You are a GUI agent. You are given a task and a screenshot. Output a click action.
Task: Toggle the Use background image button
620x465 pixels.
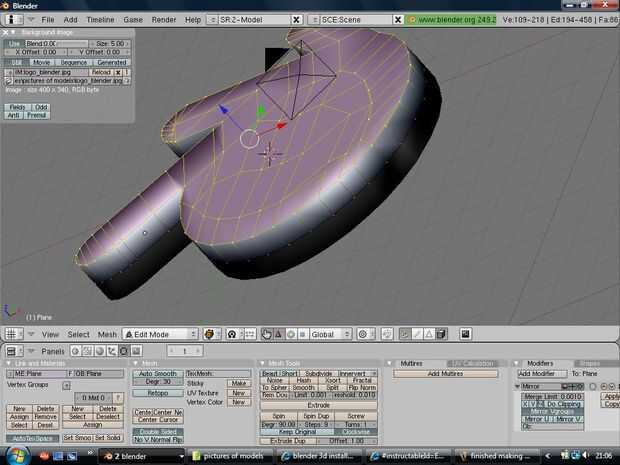tap(14, 43)
